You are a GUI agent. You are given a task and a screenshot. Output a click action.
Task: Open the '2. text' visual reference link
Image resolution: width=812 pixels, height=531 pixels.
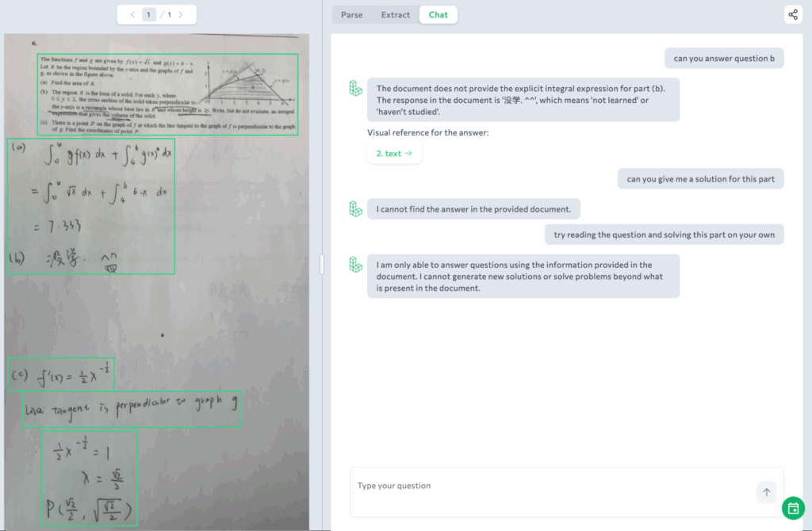point(394,154)
